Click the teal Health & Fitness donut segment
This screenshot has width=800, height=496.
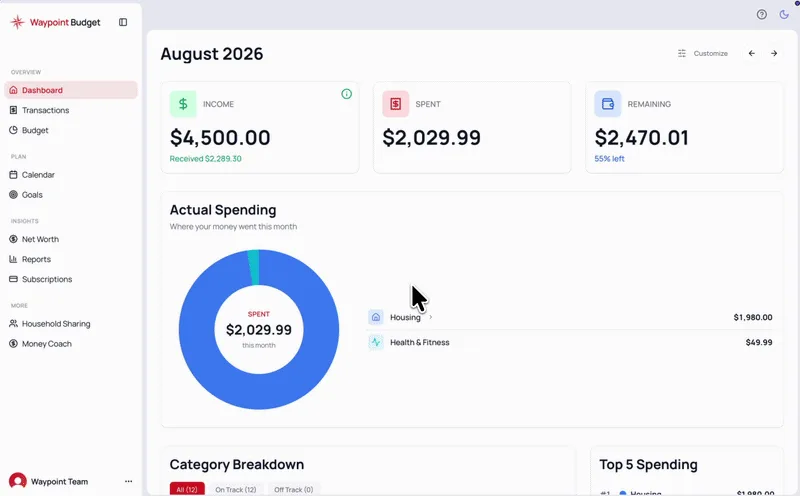click(x=254, y=267)
